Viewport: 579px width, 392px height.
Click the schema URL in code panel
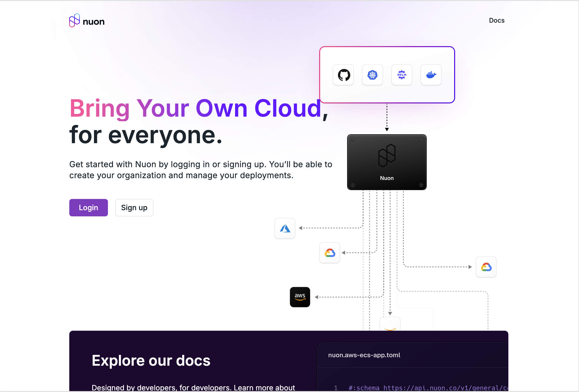click(x=445, y=388)
